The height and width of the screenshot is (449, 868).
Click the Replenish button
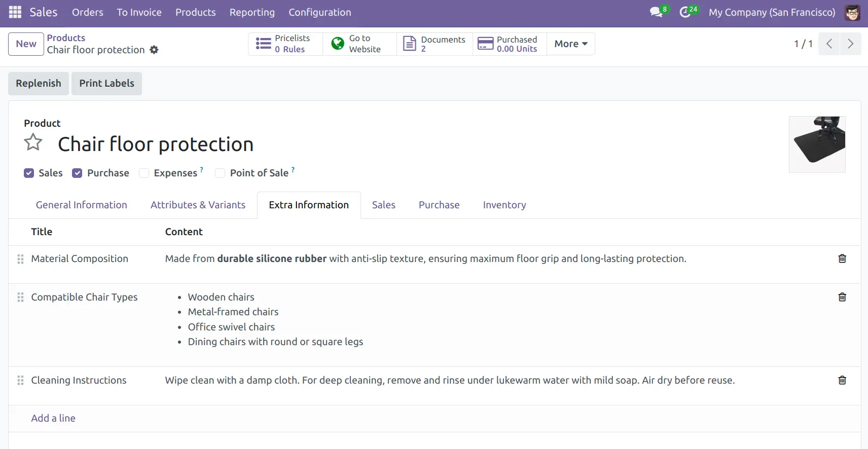pyautogui.click(x=39, y=84)
